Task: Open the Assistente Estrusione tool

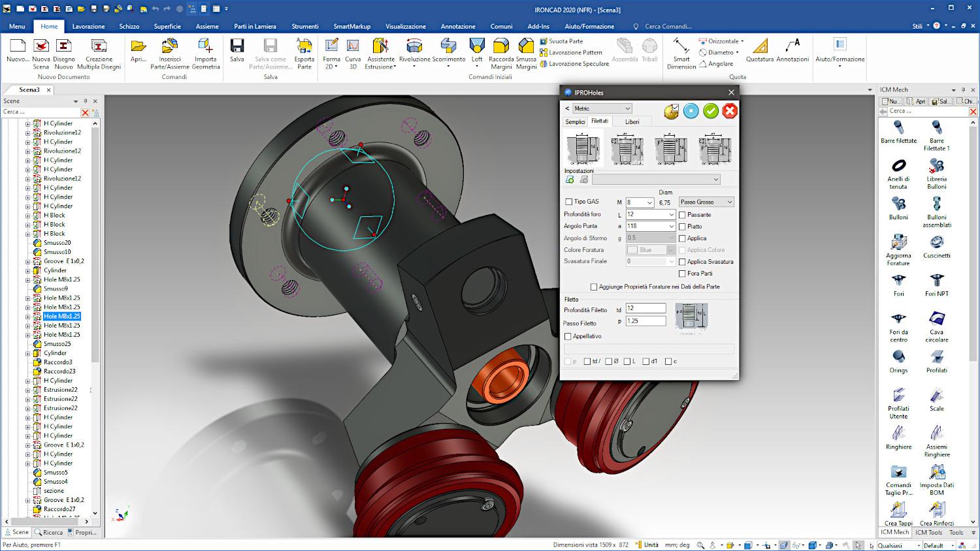Action: coord(380,46)
